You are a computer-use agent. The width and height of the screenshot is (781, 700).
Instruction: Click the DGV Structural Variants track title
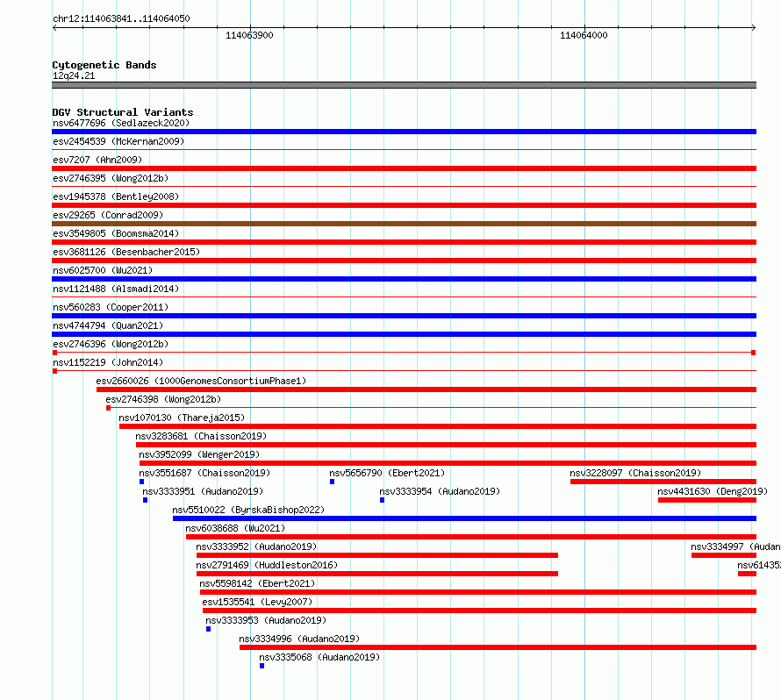(x=123, y=112)
